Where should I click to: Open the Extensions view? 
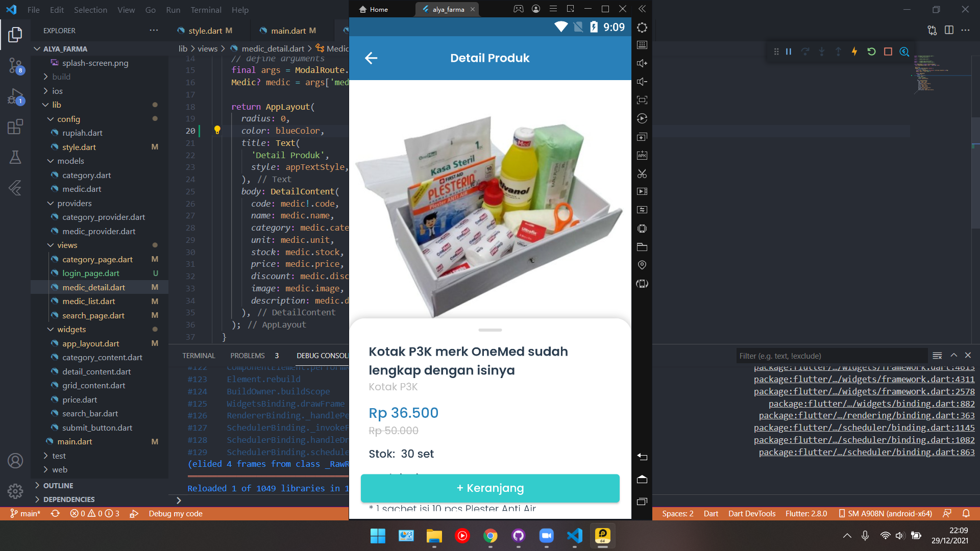point(15,127)
